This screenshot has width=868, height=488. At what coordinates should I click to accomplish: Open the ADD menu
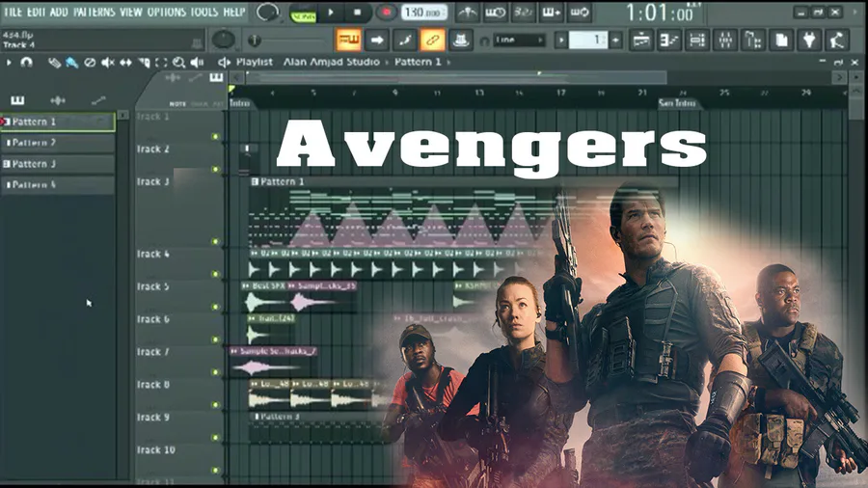coord(59,12)
